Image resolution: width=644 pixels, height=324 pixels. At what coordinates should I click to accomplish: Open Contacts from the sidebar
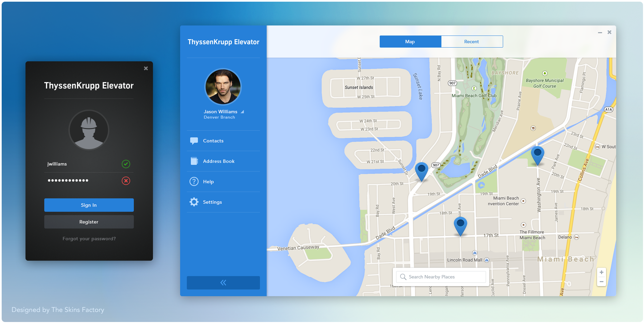[x=223, y=141]
